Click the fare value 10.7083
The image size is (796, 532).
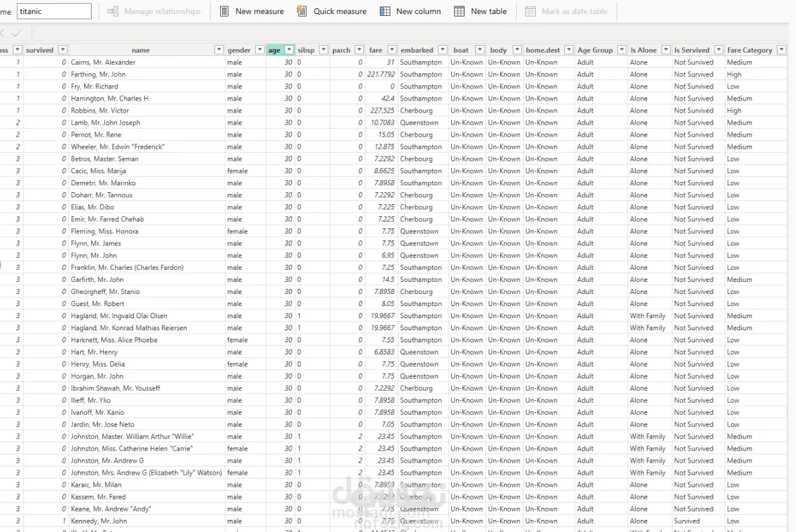(x=382, y=123)
